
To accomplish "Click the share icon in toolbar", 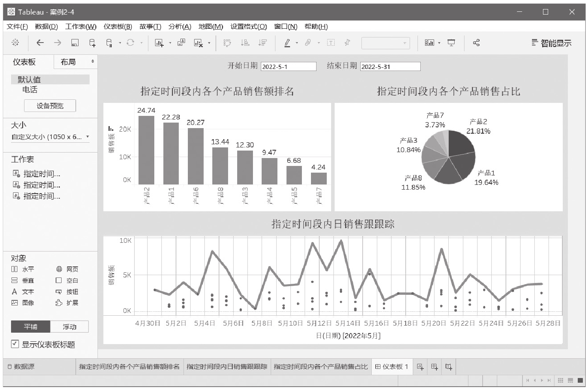I will pos(476,43).
